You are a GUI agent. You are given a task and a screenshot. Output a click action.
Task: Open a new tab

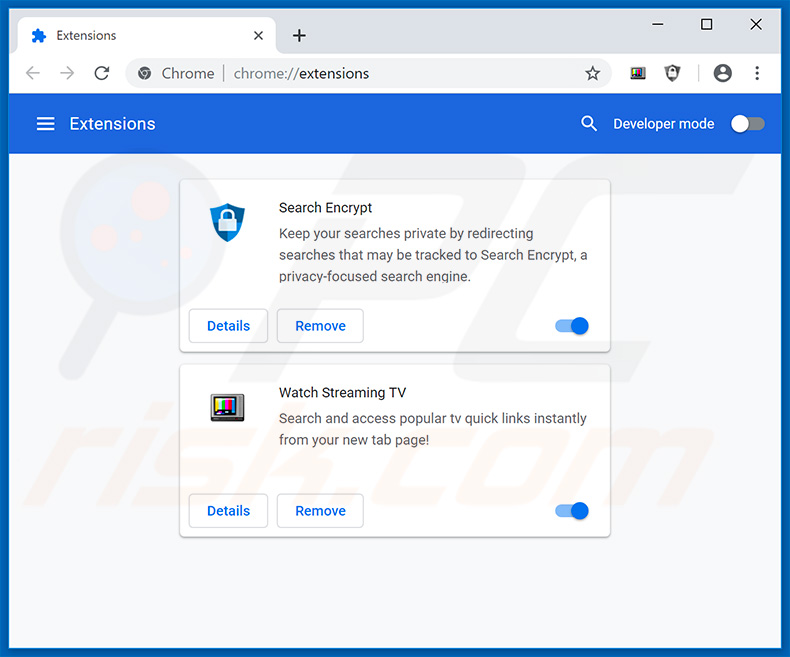(x=299, y=36)
